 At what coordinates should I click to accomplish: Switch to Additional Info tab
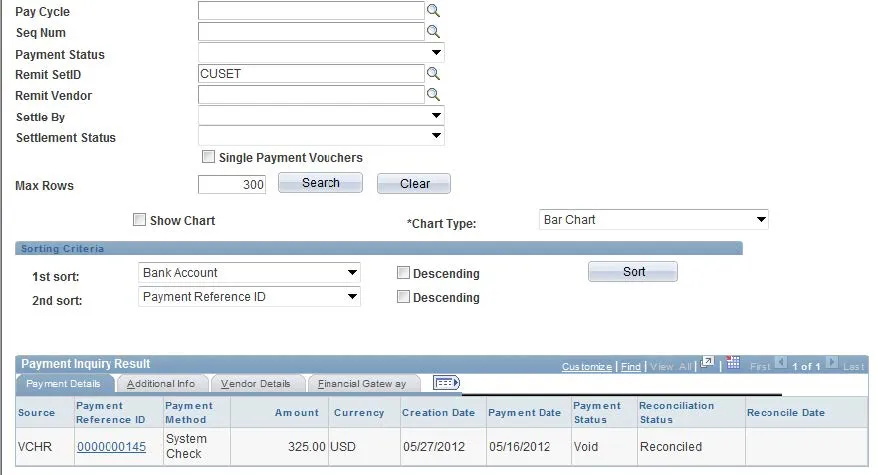(x=161, y=384)
